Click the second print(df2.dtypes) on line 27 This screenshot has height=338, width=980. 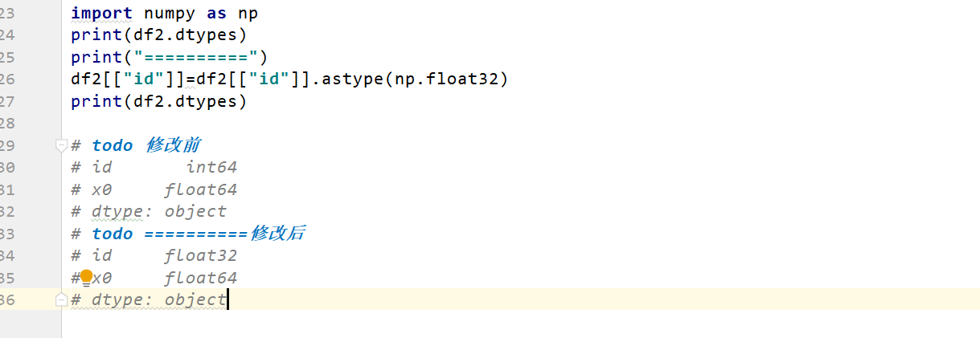click(158, 101)
